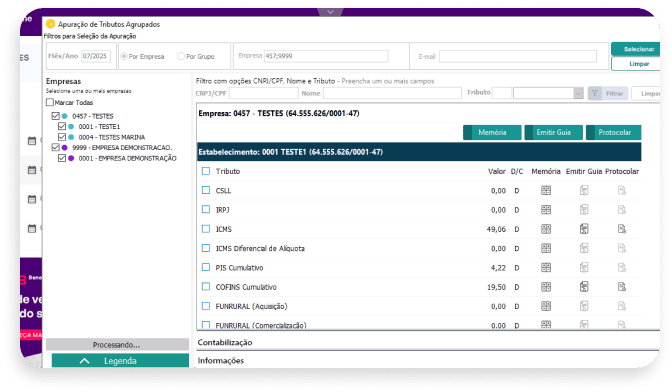The image size is (672, 392).
Task: Click the PIS Cumulativo value 4,22
Action: click(x=498, y=267)
